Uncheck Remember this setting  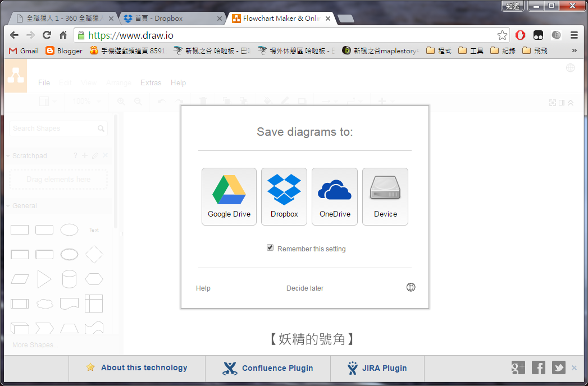[x=270, y=248]
